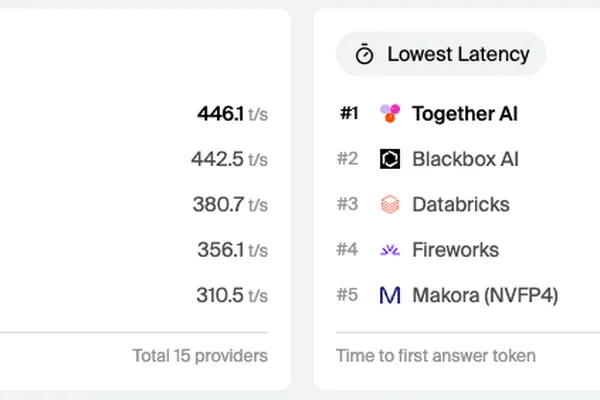Click the Together AI logo icon
This screenshot has width=600, height=400.
tap(390, 113)
